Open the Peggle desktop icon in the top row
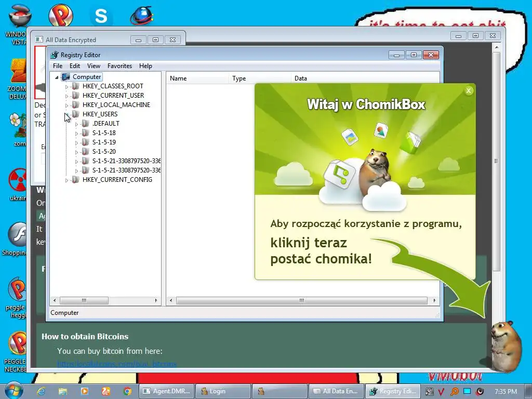Image resolution: width=532 pixels, height=399 pixels. tap(60, 15)
